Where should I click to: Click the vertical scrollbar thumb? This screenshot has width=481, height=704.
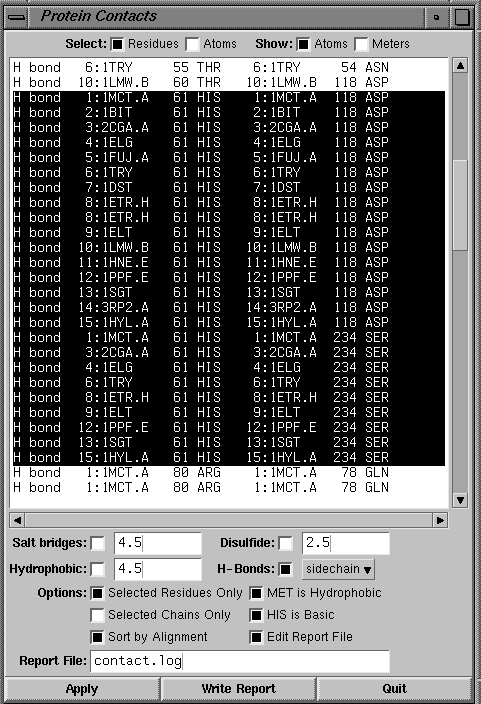pos(460,205)
